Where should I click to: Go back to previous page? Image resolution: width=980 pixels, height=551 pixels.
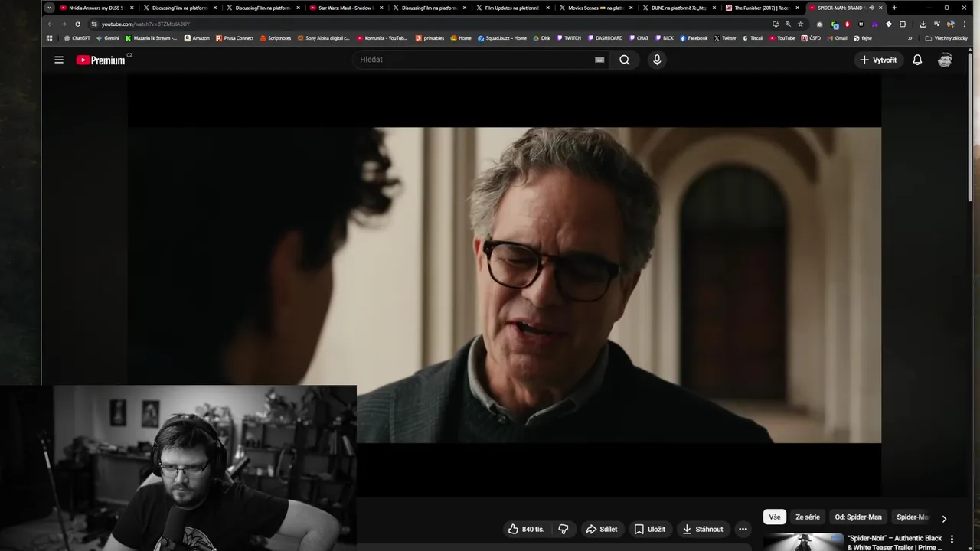51,24
